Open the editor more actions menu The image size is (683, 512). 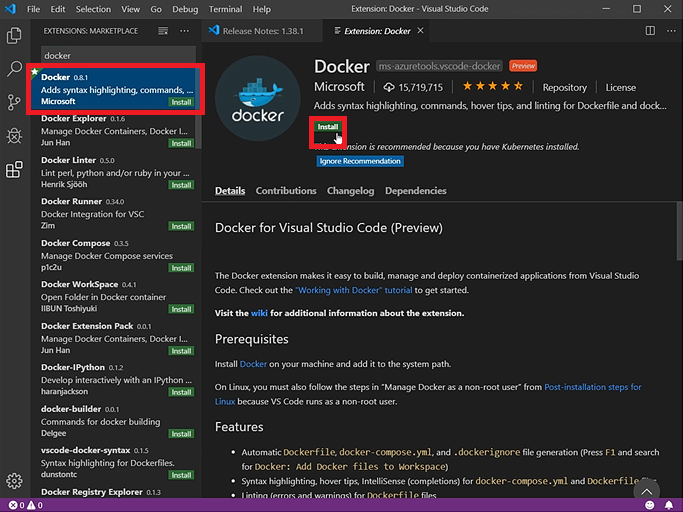tap(671, 31)
